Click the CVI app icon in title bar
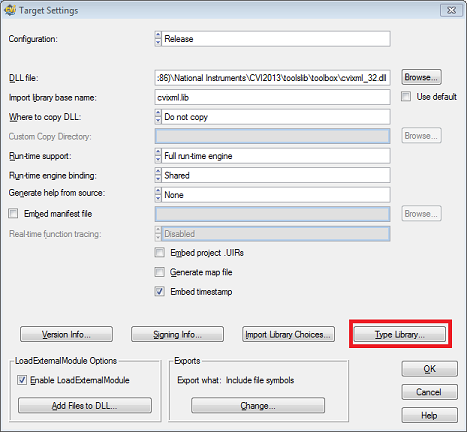Viewport: 467px width, 432px height. [10, 10]
